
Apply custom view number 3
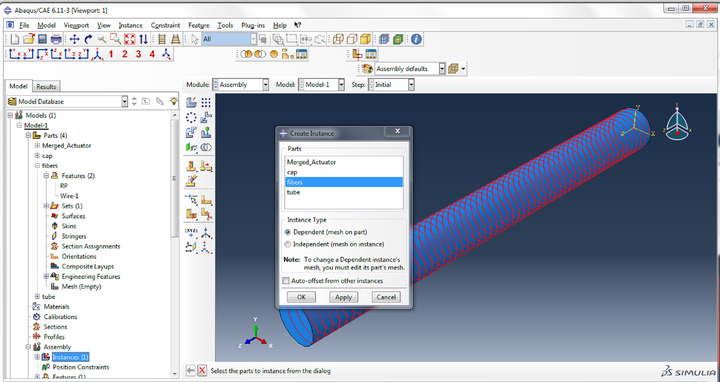(138, 54)
